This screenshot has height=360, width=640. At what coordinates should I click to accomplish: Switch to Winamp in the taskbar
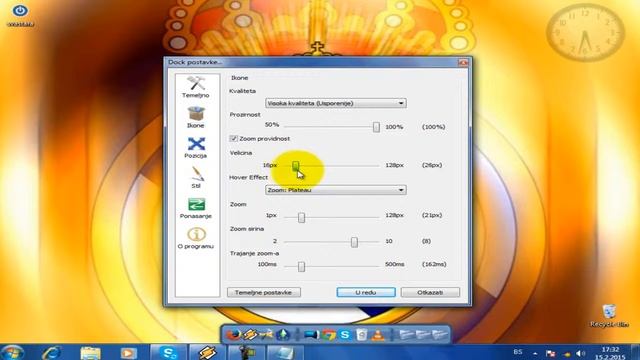tap(207, 353)
